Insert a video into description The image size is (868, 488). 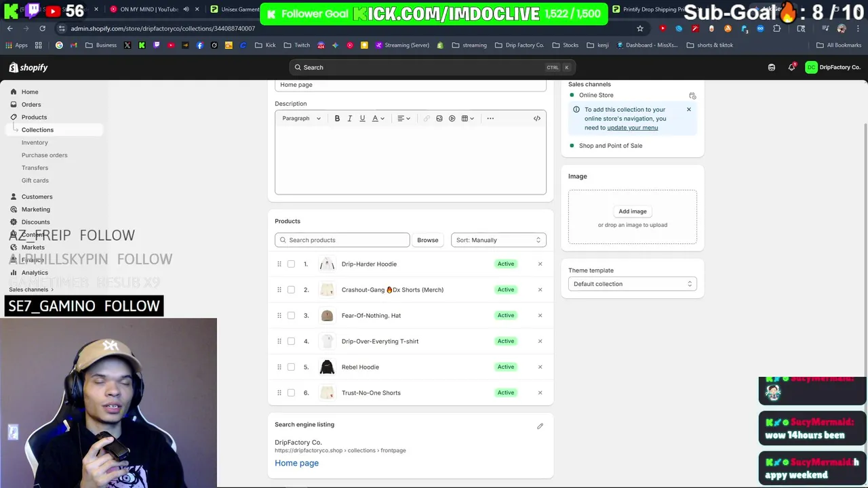coord(452,119)
